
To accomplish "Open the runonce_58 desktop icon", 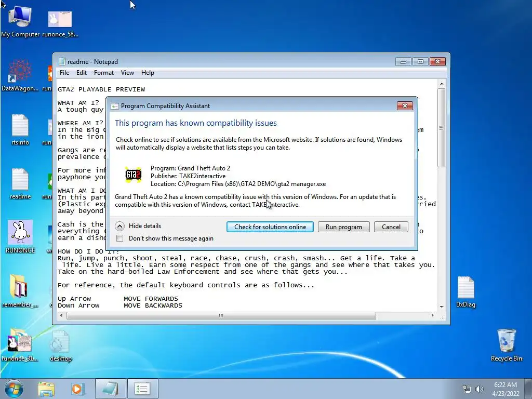I will pos(60,22).
